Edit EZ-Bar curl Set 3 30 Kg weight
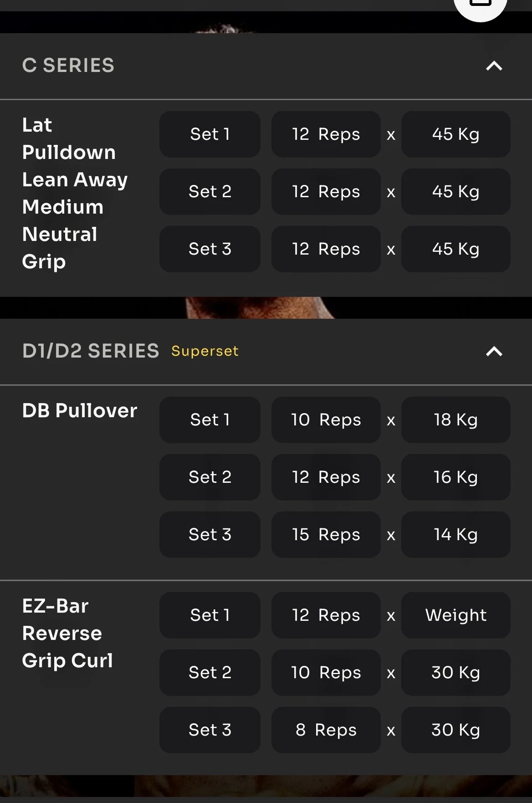 pos(455,730)
